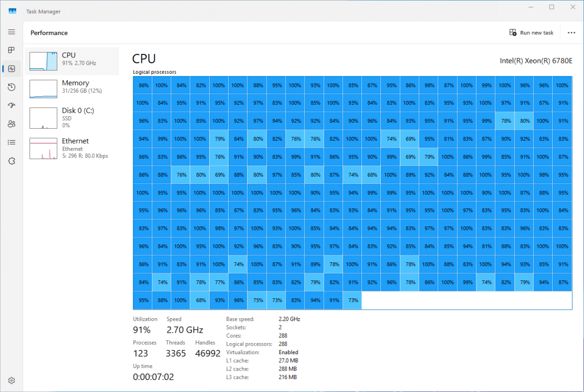The image size is (584, 392).
Task: Click the Task Manager window title
Action: coord(43,11)
